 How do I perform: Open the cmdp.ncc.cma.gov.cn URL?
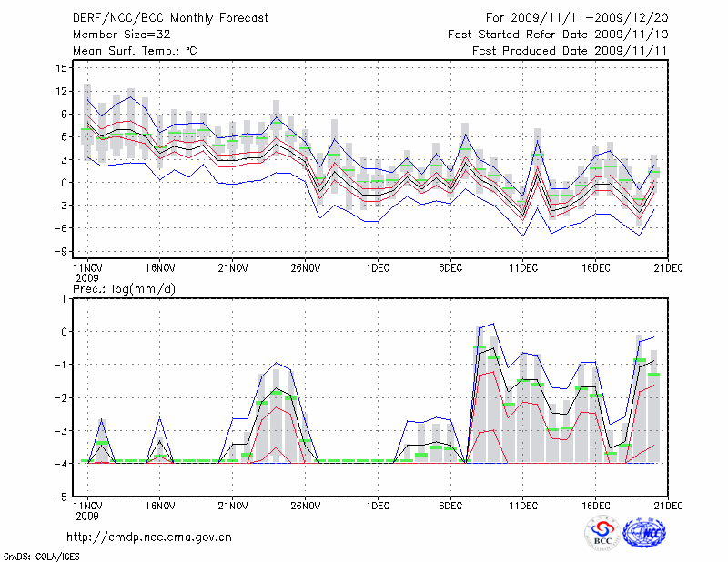click(x=149, y=537)
